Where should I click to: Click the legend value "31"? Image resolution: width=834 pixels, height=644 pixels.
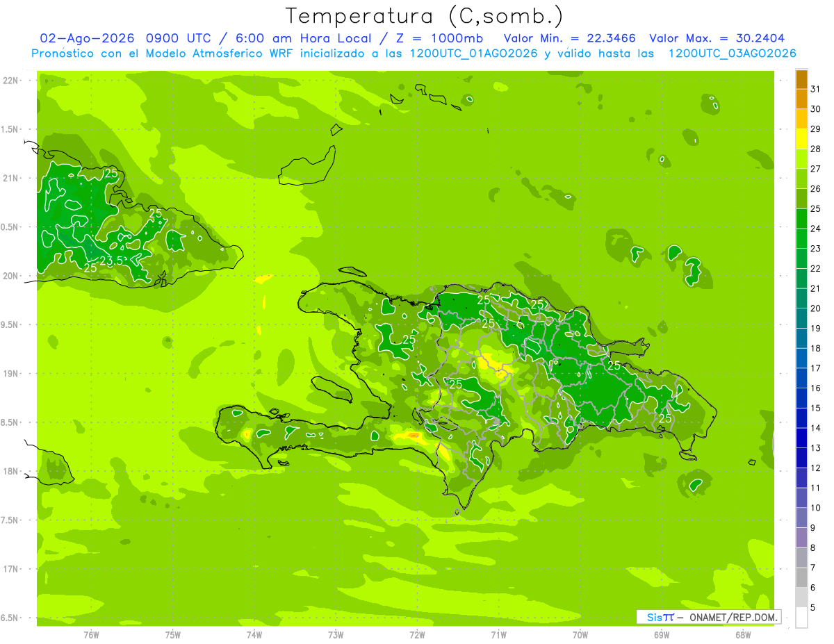click(815, 89)
